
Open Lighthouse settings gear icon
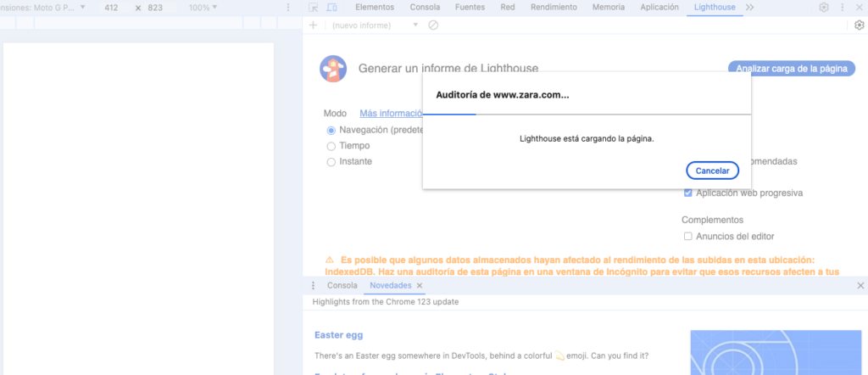click(x=860, y=25)
